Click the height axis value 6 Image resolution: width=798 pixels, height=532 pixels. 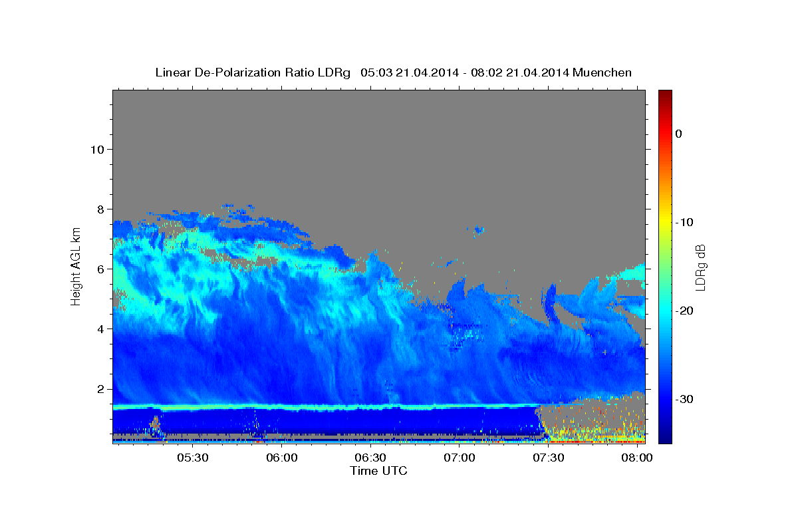(x=100, y=269)
